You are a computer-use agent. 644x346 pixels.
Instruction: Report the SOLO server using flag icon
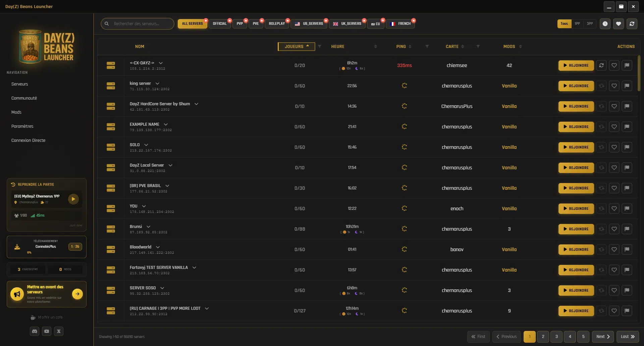(x=627, y=147)
